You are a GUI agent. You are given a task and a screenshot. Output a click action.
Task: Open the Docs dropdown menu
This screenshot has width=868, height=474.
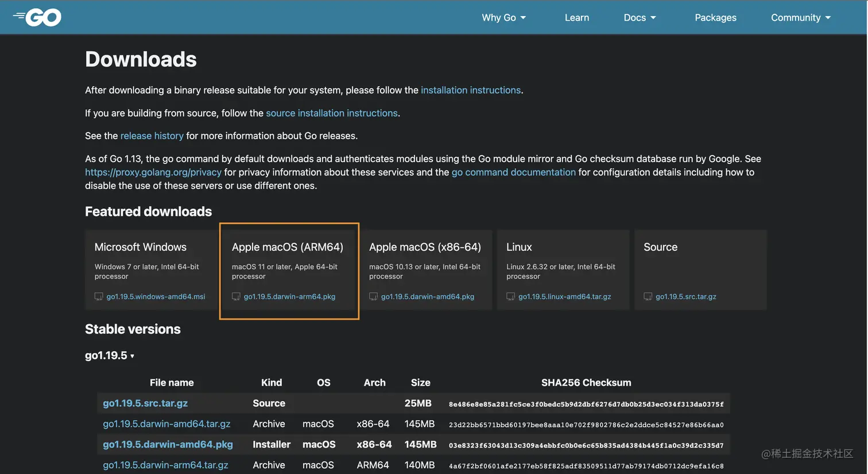tap(640, 18)
